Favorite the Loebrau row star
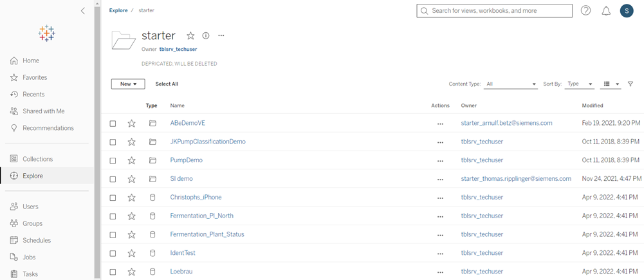 [x=131, y=272]
